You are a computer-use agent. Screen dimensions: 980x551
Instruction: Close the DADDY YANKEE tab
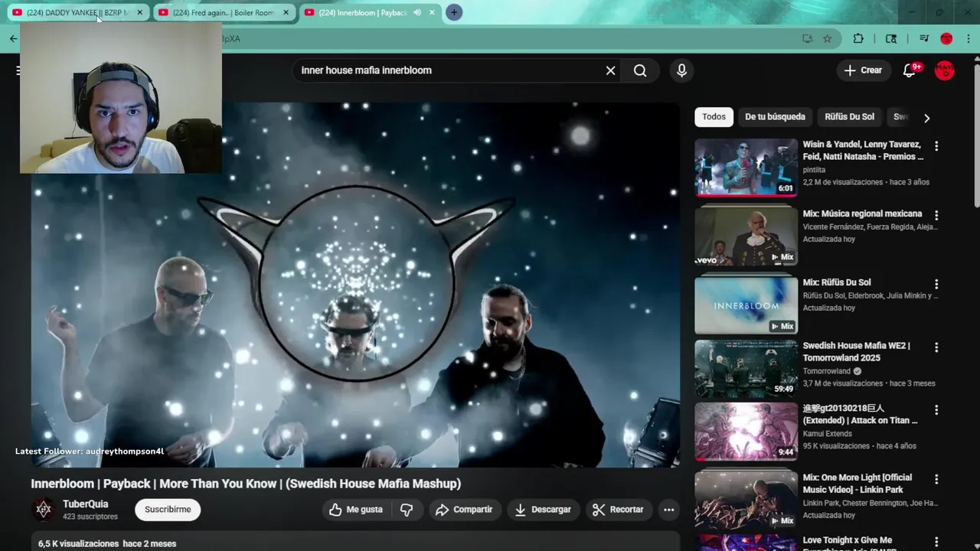click(139, 12)
